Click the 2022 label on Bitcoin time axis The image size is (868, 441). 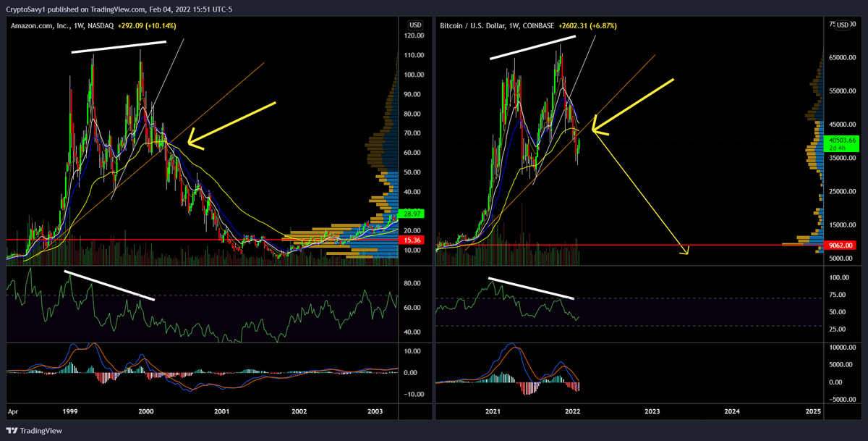[572, 411]
